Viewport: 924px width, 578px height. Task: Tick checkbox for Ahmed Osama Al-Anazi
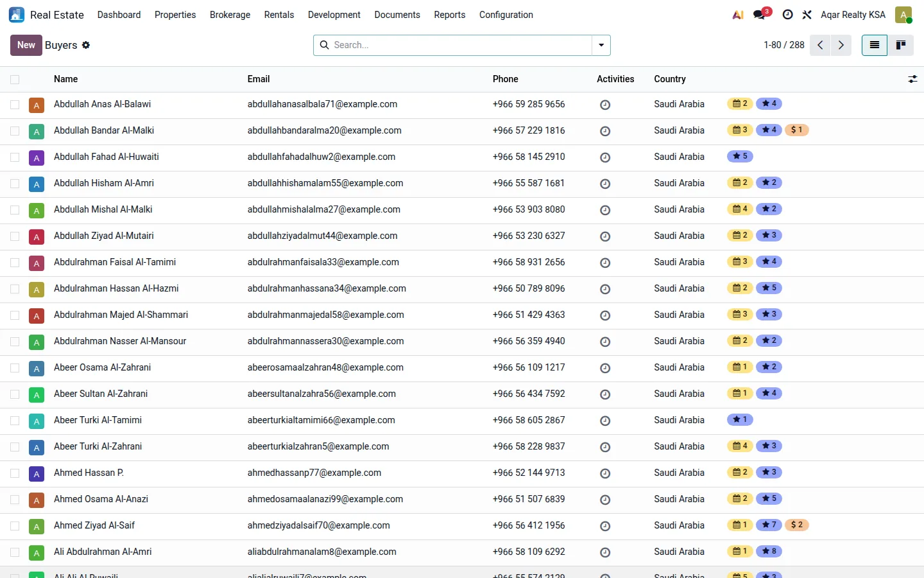tap(15, 500)
